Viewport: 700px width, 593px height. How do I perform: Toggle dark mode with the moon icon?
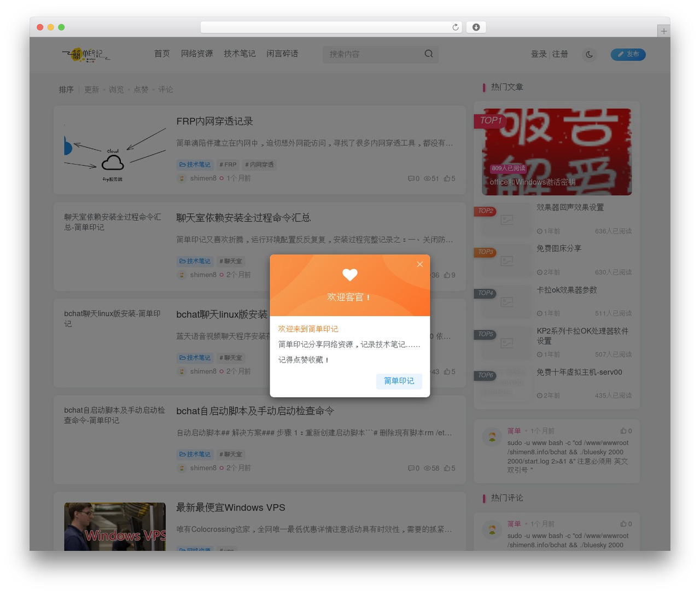(x=589, y=54)
